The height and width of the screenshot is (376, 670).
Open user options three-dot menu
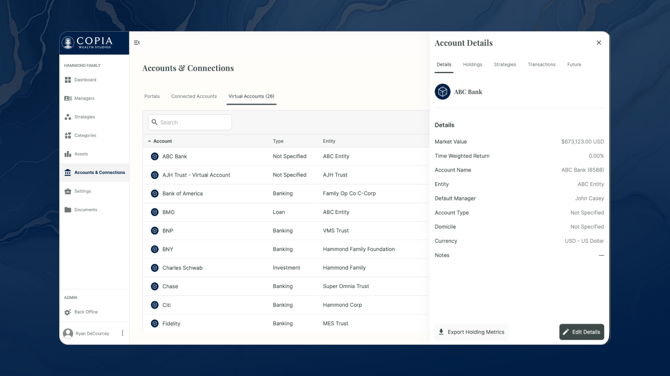tap(122, 333)
